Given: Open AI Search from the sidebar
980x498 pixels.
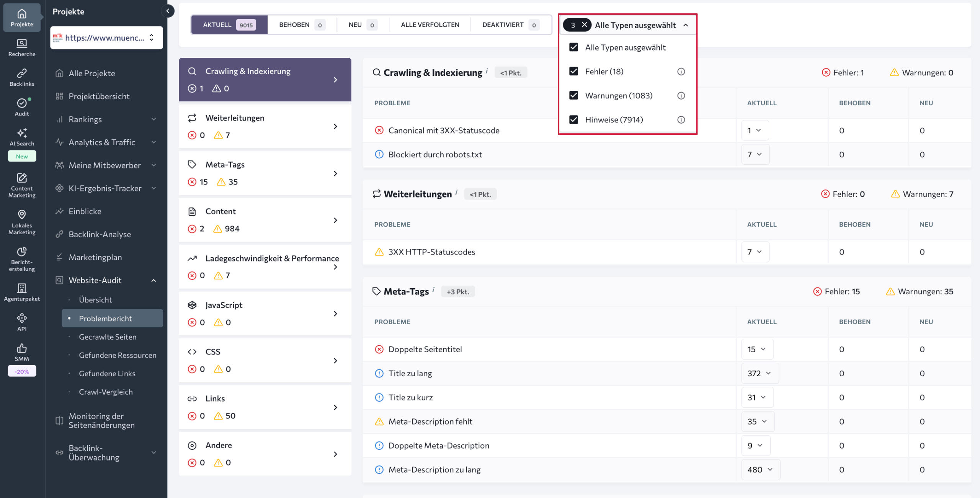Looking at the screenshot, I should pyautogui.click(x=21, y=138).
